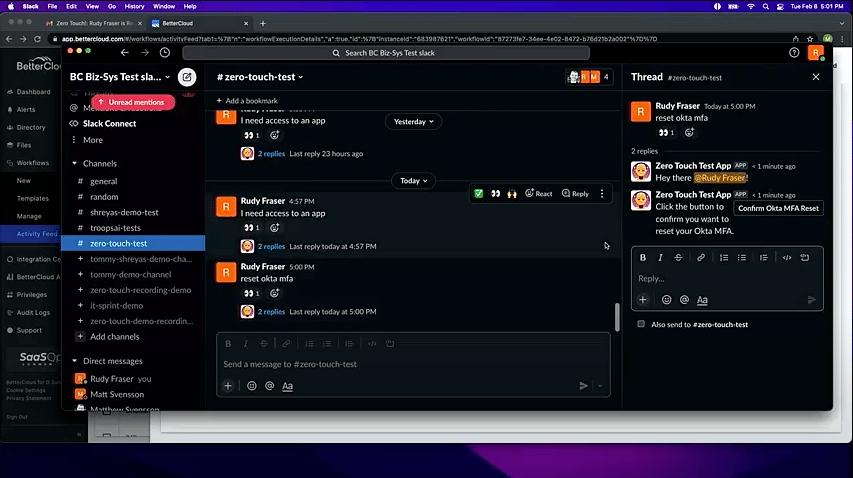Open emoji picker in channel message box
The height and width of the screenshot is (478, 853).
[x=251, y=386]
